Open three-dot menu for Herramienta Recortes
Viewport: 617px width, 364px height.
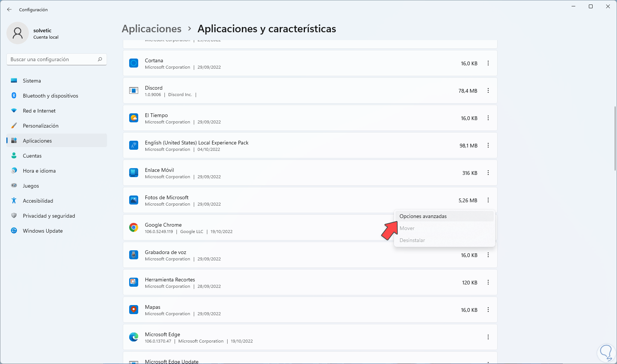pos(488,282)
